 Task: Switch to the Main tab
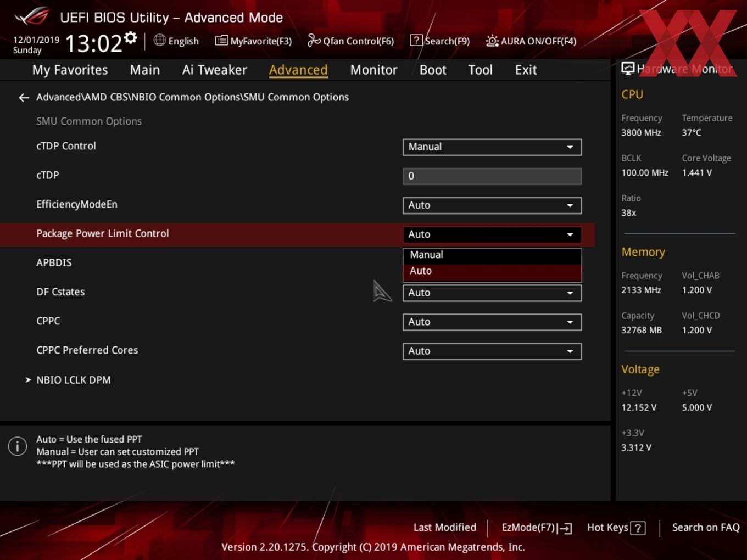click(145, 70)
